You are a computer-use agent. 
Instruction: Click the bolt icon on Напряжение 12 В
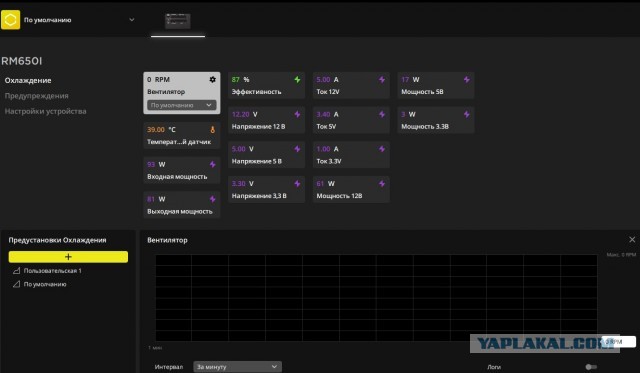tap(297, 114)
